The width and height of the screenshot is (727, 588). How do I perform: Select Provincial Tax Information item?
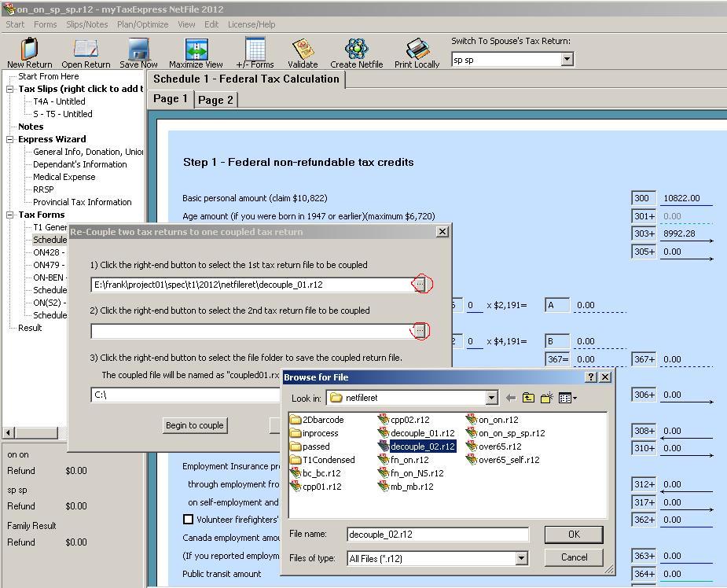point(82,202)
